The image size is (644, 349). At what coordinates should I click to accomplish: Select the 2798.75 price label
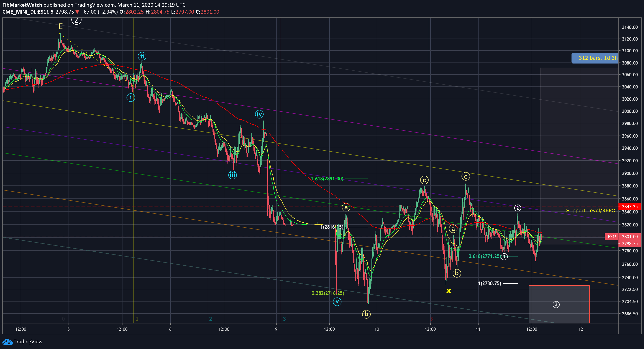click(x=630, y=243)
